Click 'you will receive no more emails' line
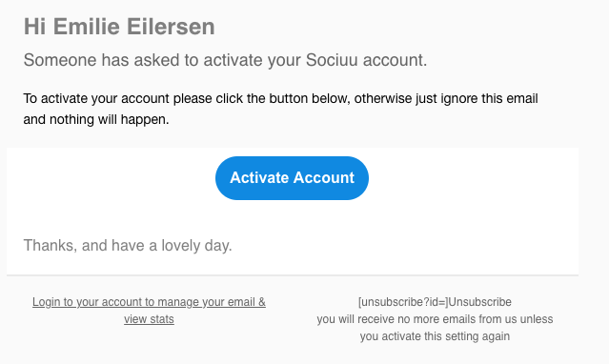Screen dimensions: 609x364 [435, 319]
